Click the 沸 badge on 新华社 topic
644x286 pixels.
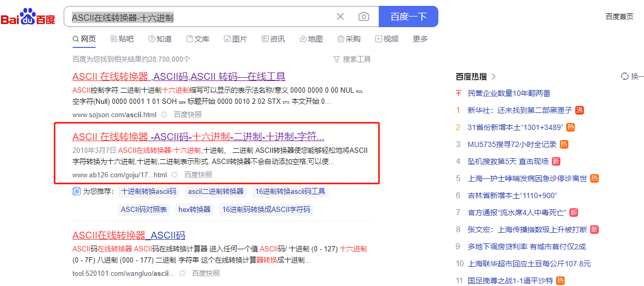[x=580, y=110]
